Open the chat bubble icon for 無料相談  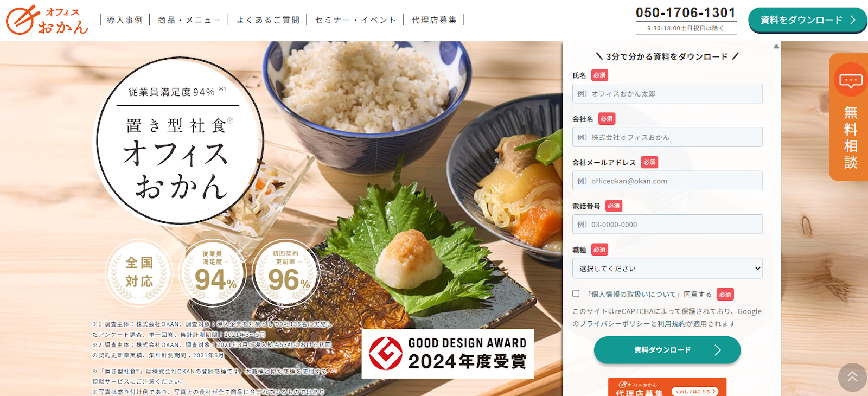click(851, 81)
